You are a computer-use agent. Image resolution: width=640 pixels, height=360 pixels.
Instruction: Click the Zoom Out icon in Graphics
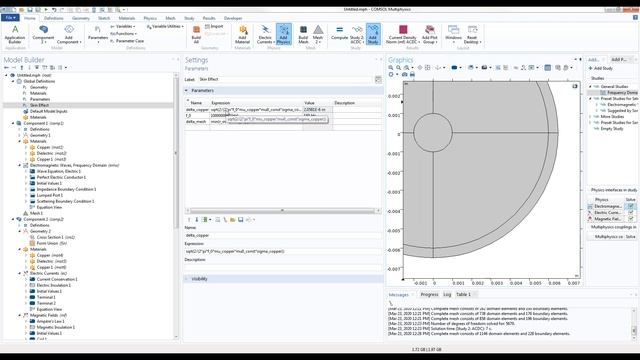(398, 68)
